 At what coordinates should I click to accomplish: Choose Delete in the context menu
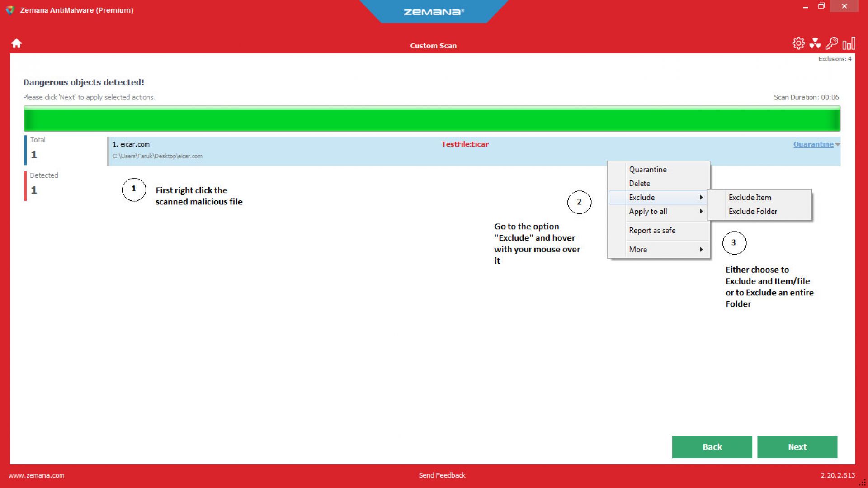point(639,184)
